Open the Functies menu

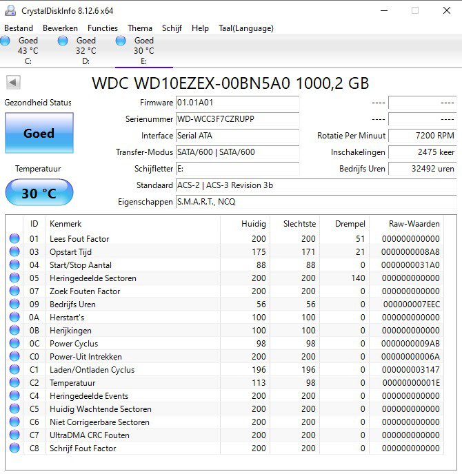pyautogui.click(x=103, y=28)
